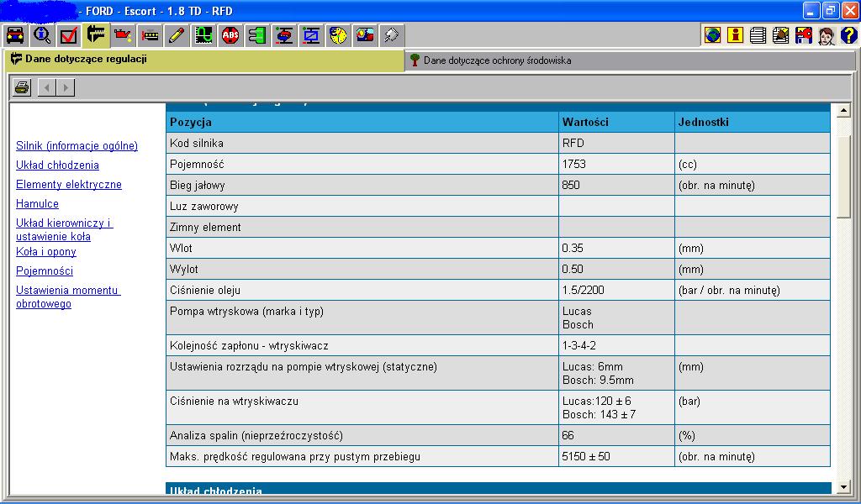Click the yellow pencil icon in toolbar
The image size is (861, 504).
pos(177,35)
